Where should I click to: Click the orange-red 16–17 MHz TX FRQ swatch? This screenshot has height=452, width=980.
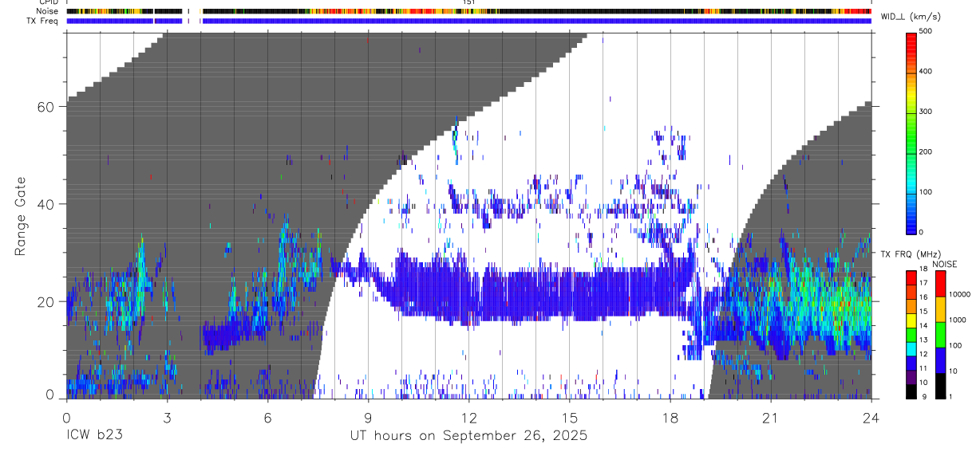pos(911,291)
